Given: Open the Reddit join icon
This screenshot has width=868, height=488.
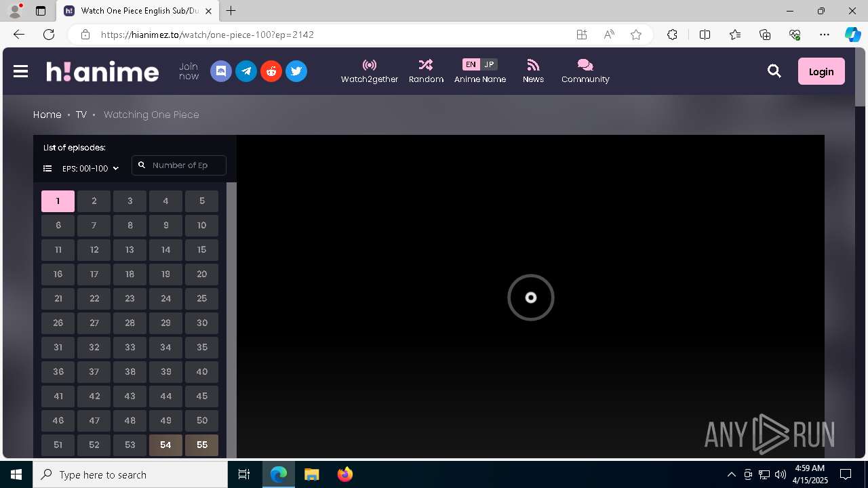Looking at the screenshot, I should (271, 71).
